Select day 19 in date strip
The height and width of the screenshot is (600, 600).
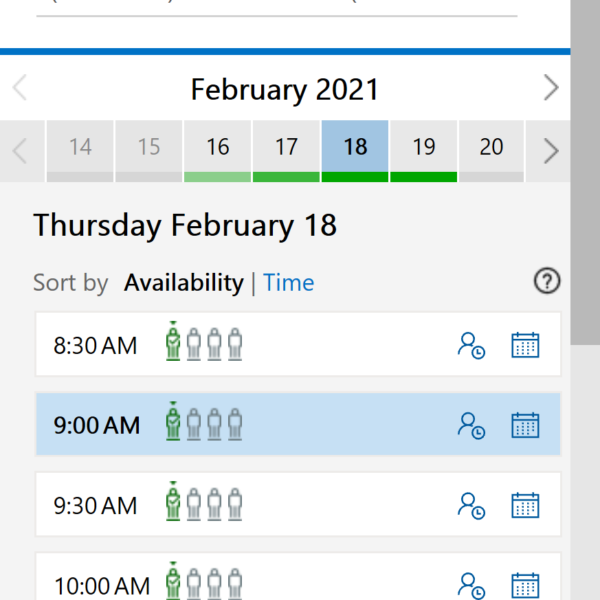[x=424, y=151]
